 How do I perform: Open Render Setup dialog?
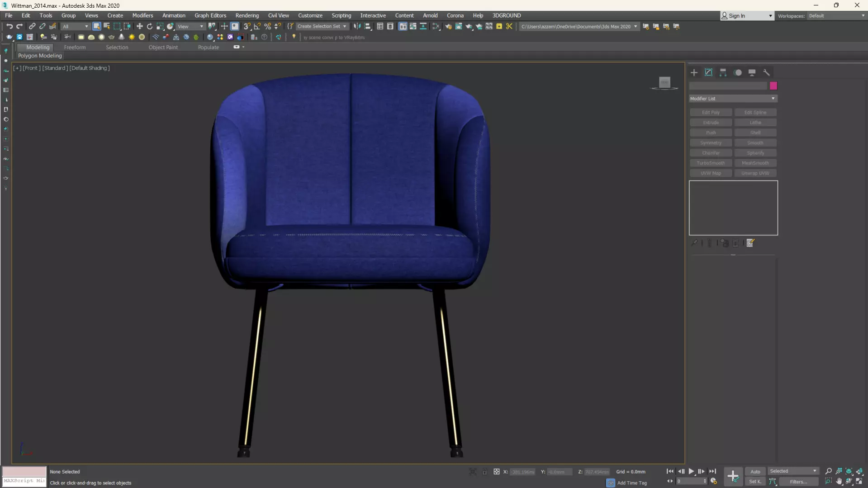tap(448, 26)
